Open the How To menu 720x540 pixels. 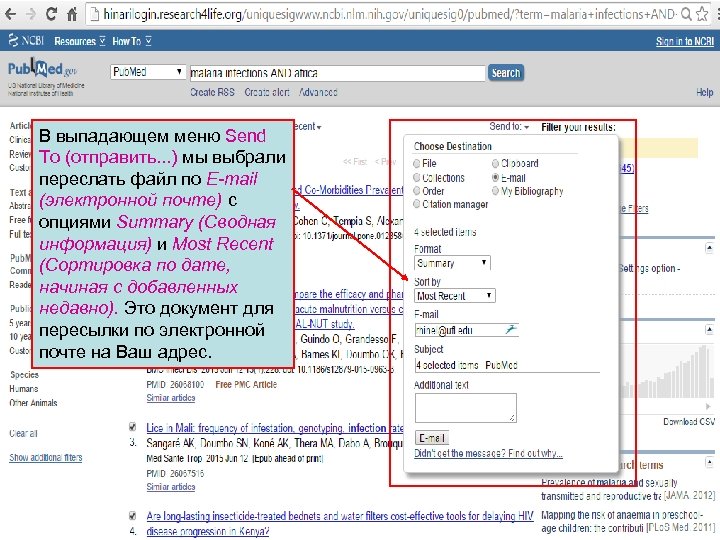coord(132,41)
